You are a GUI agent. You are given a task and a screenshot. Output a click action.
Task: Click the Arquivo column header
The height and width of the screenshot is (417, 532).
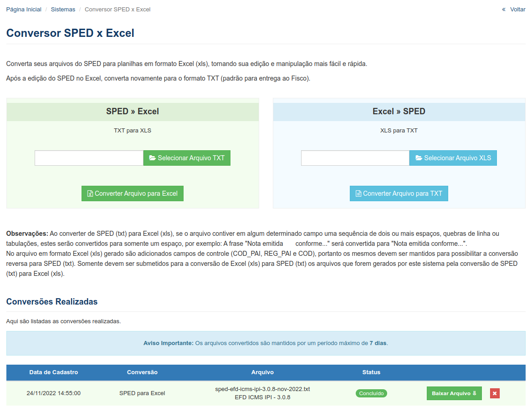(263, 372)
